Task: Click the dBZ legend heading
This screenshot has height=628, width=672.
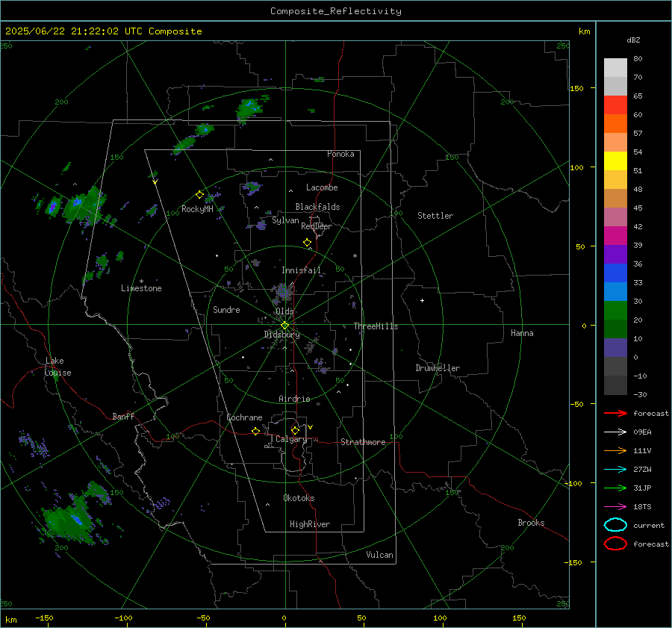Action: point(633,40)
